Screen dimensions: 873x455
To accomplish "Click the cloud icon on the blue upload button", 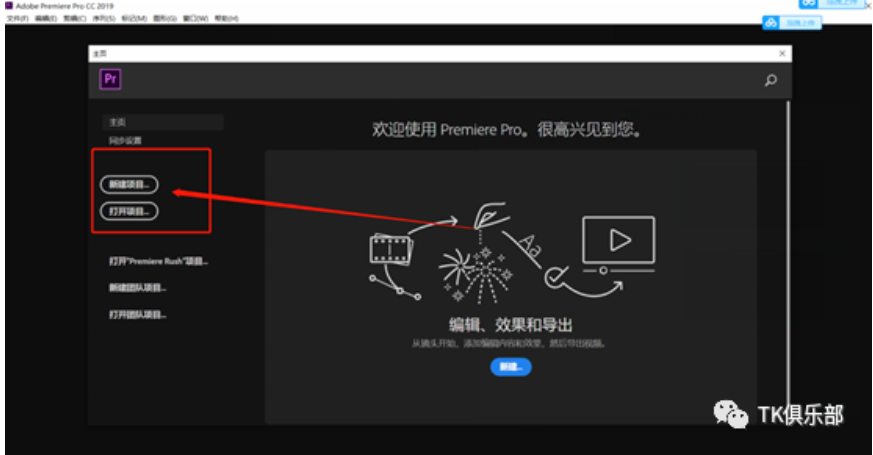I will (771, 23).
